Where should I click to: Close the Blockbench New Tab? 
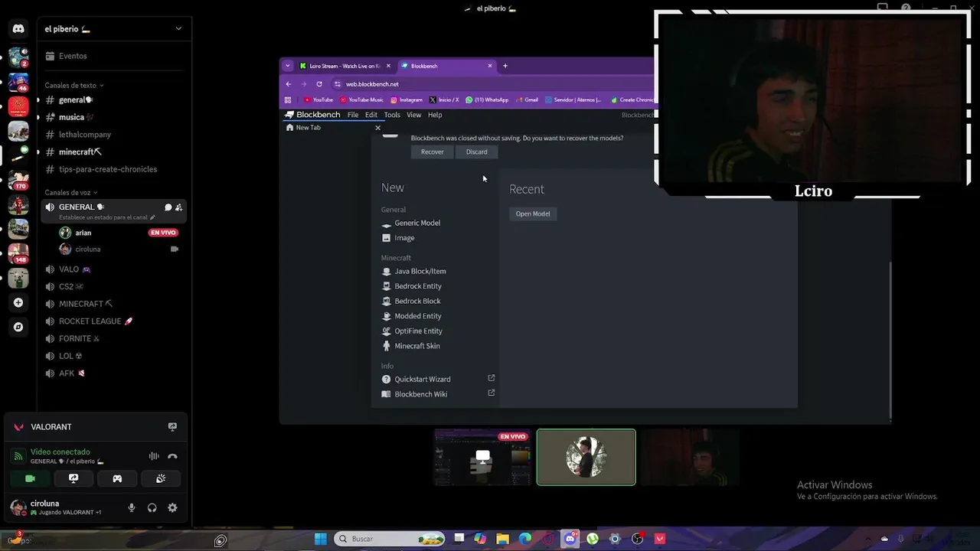tap(377, 128)
